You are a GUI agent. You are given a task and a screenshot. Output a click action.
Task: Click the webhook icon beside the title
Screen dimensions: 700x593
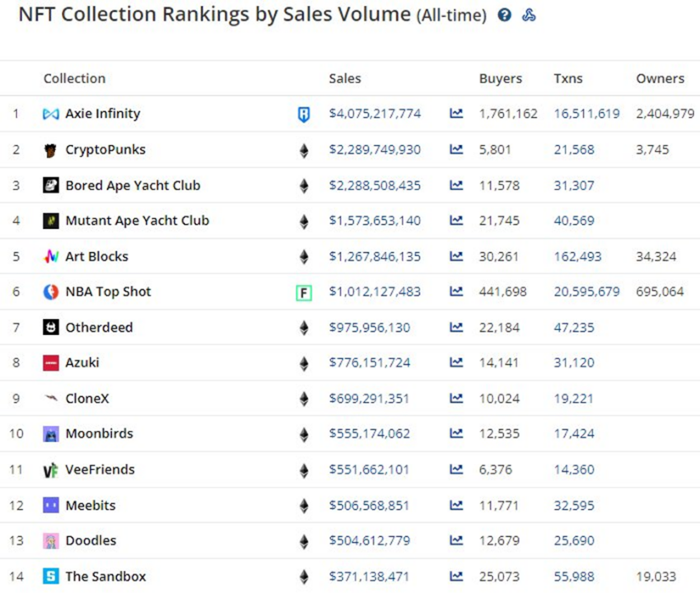[x=529, y=15]
